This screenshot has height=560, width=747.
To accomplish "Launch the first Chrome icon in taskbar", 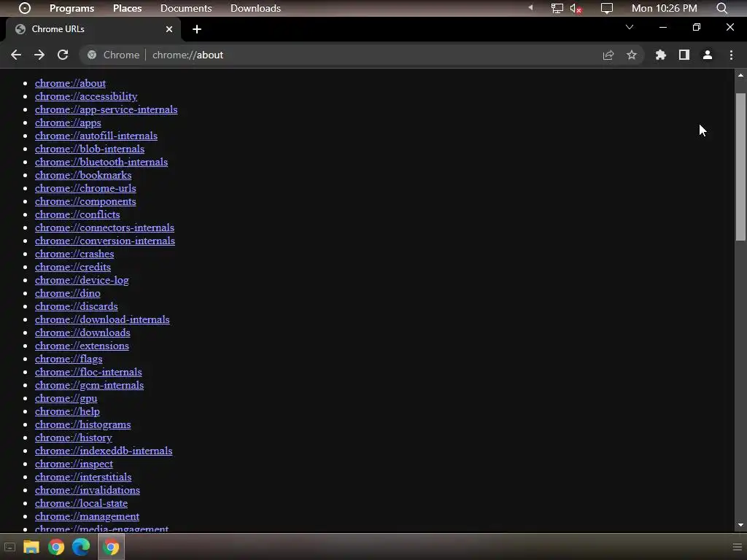I will 56,547.
